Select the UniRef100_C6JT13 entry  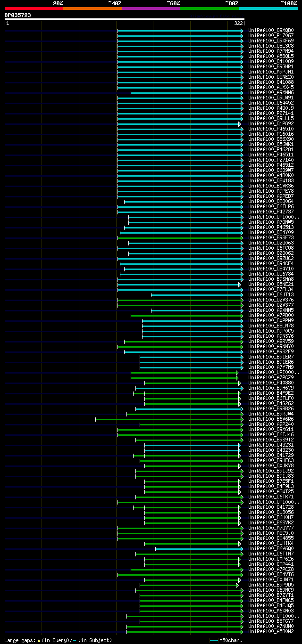pyautogui.click(x=271, y=294)
